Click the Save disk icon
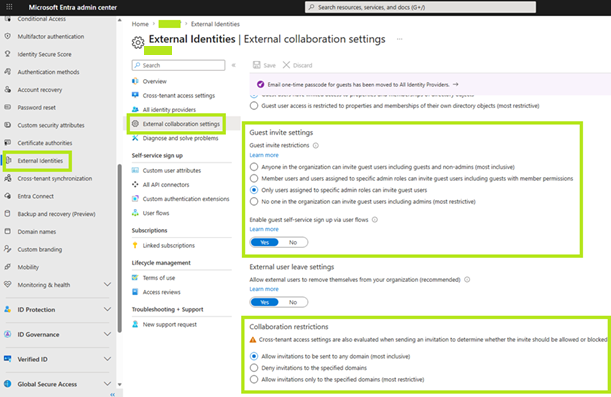 256,65
